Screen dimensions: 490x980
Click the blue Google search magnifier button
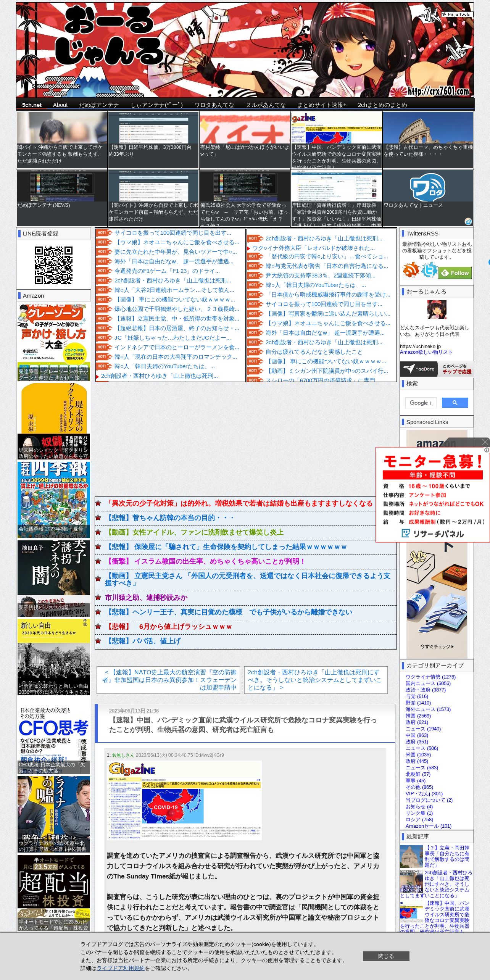click(x=455, y=403)
